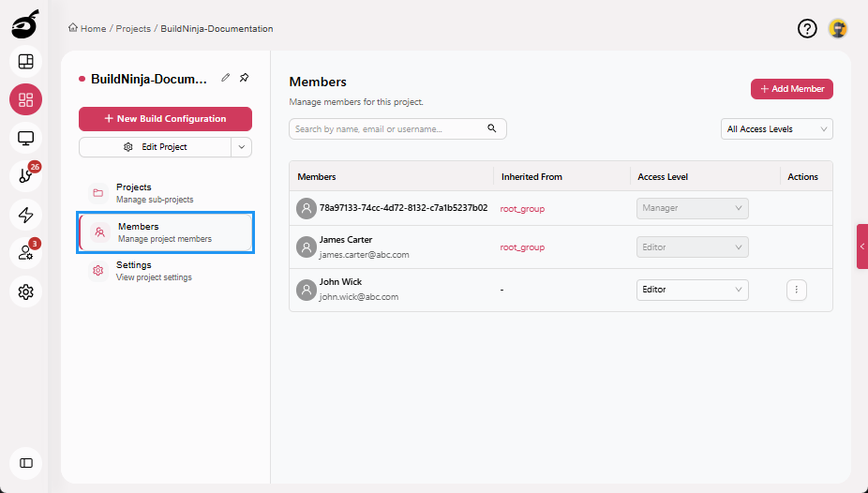Click the Actions column header
The height and width of the screenshot is (493, 868).
point(802,176)
